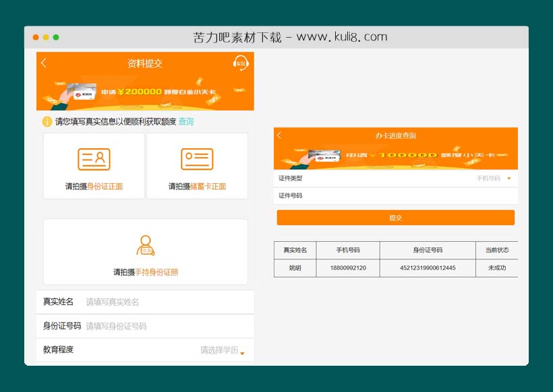Click 未成功 status in the 姚明 row

tap(496, 268)
